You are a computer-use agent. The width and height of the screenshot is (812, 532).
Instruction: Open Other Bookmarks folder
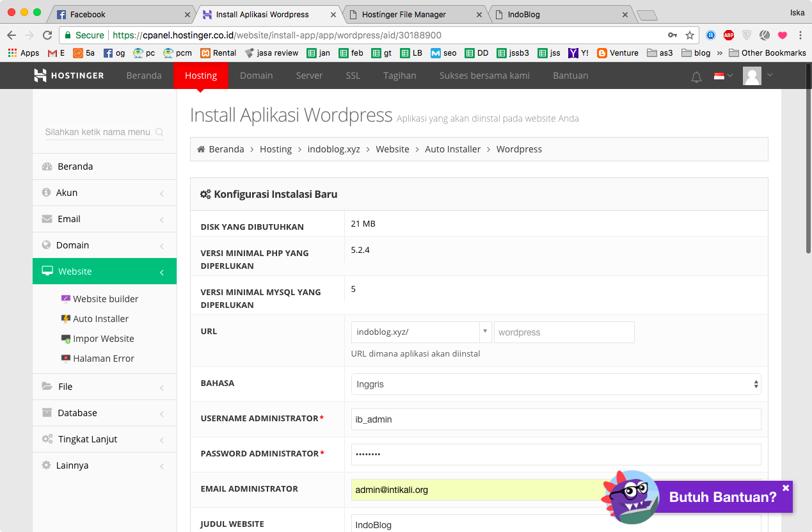coord(767,53)
